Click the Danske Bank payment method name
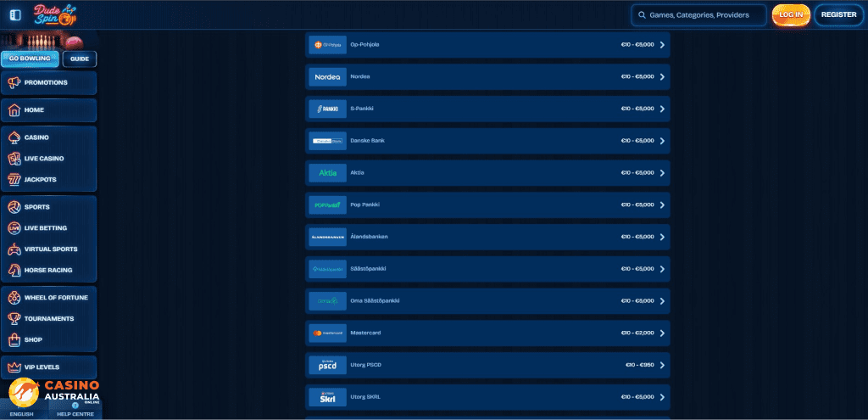The image size is (868, 420). coord(368,141)
